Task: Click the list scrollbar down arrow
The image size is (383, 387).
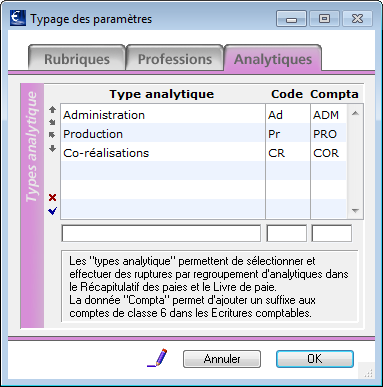Action: [x=355, y=211]
